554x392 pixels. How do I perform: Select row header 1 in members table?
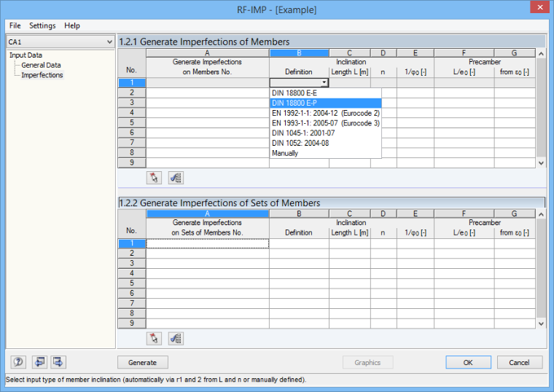tap(132, 82)
